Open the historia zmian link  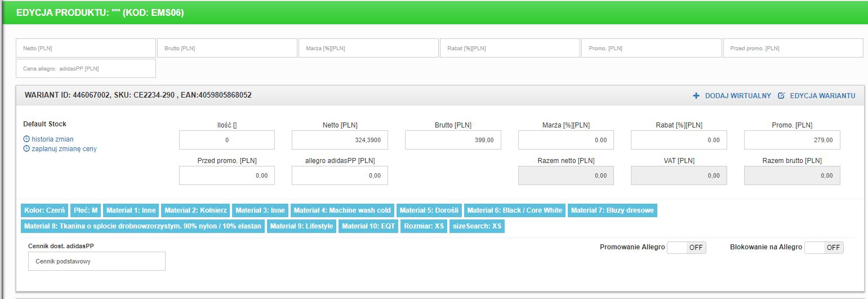coord(52,139)
